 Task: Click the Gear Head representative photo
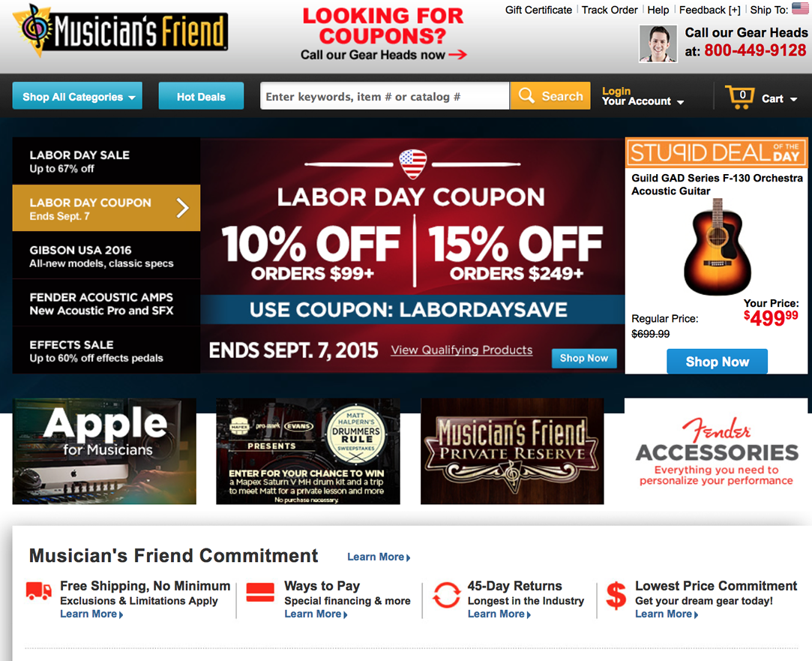tap(658, 44)
